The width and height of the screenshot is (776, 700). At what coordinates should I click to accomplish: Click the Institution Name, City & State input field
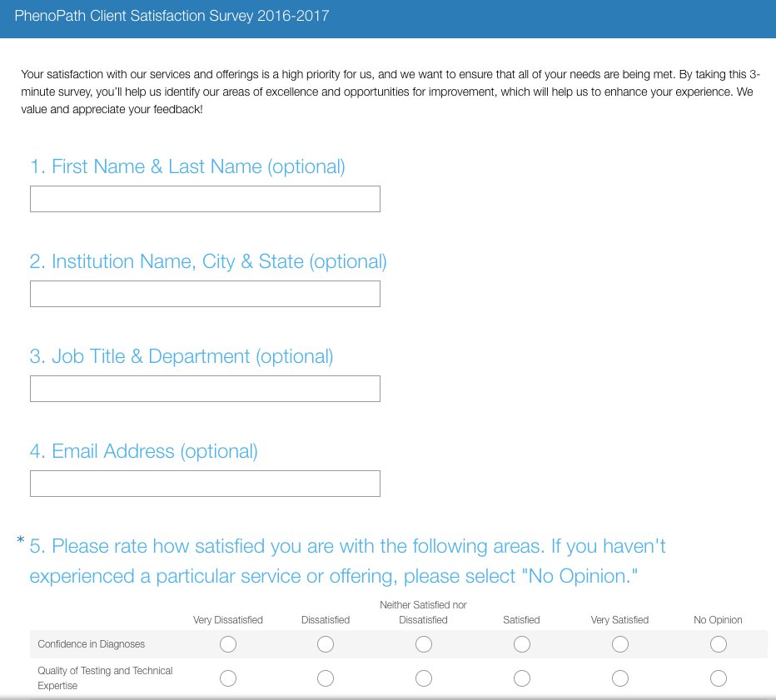205,294
